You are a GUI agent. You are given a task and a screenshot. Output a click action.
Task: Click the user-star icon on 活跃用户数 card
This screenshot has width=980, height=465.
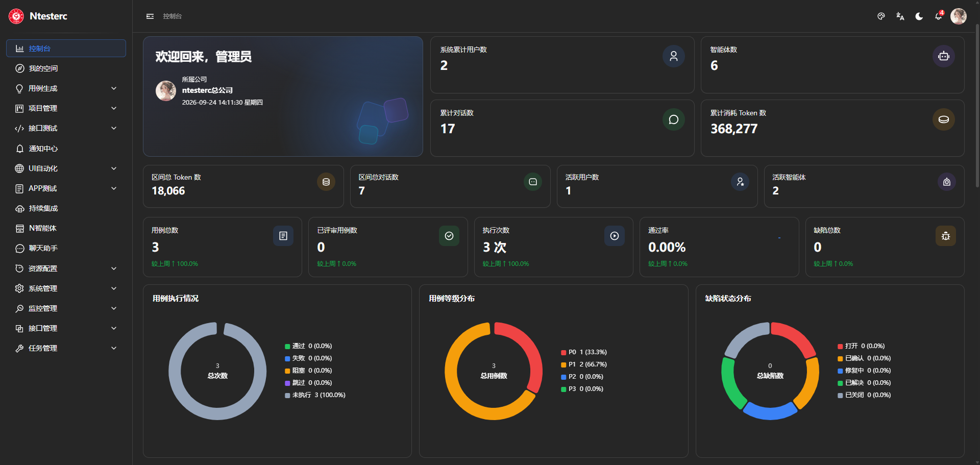pyautogui.click(x=740, y=182)
